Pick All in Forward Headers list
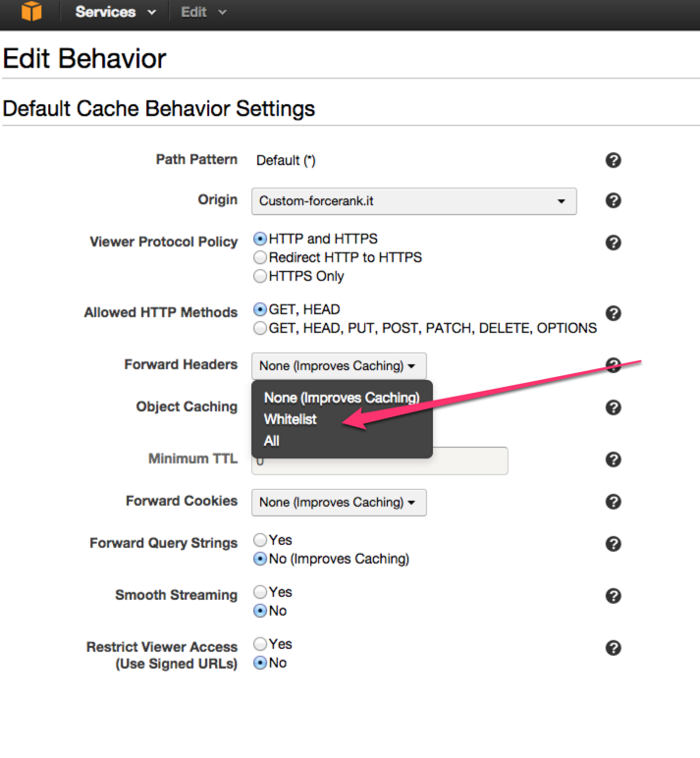Viewport: 700px width, 758px height. pyautogui.click(x=271, y=441)
